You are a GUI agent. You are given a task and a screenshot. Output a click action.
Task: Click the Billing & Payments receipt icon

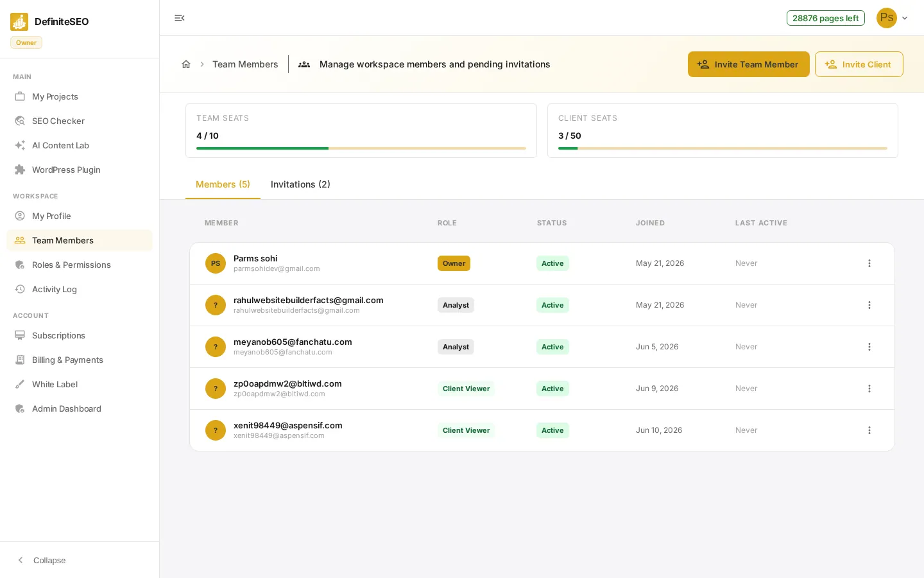(x=20, y=360)
